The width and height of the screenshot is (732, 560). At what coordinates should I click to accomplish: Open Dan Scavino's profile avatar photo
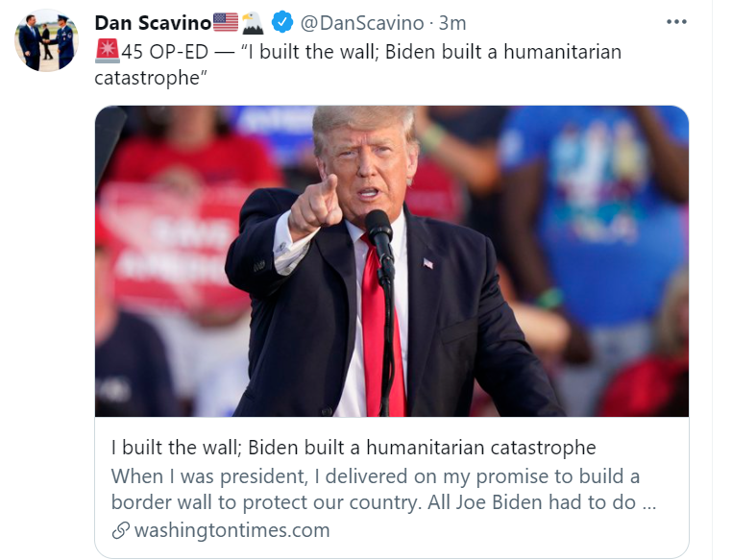point(46,40)
